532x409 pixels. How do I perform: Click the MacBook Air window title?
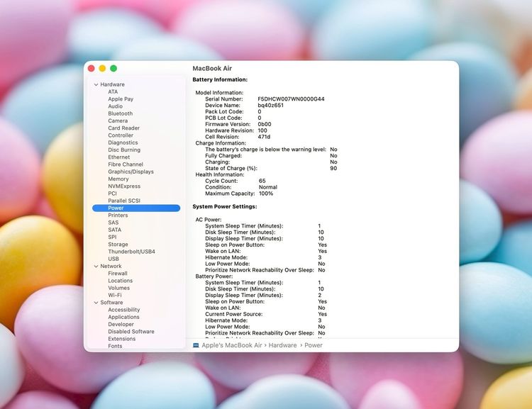[x=212, y=69]
